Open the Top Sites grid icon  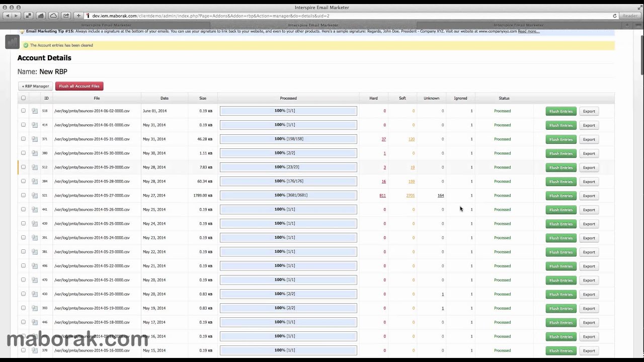coord(29,16)
